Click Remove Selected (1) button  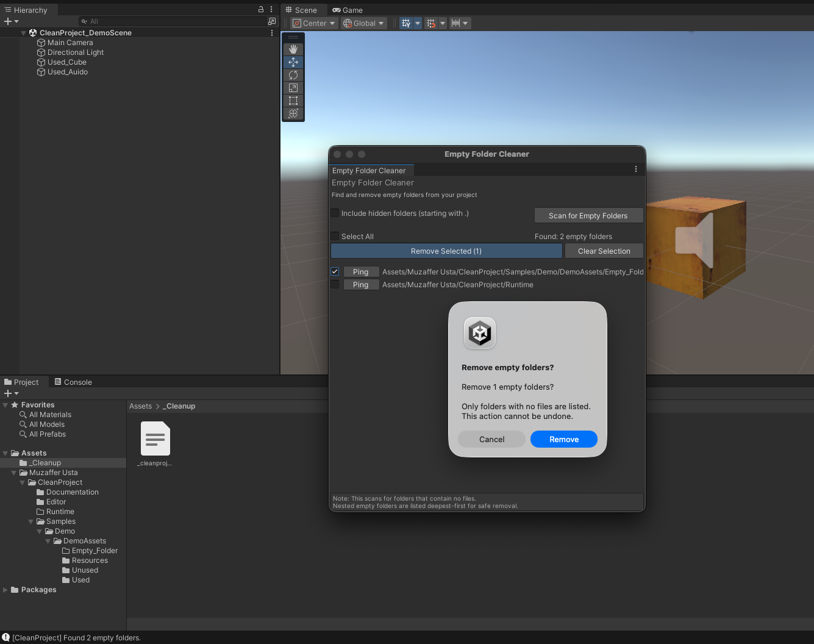point(446,251)
